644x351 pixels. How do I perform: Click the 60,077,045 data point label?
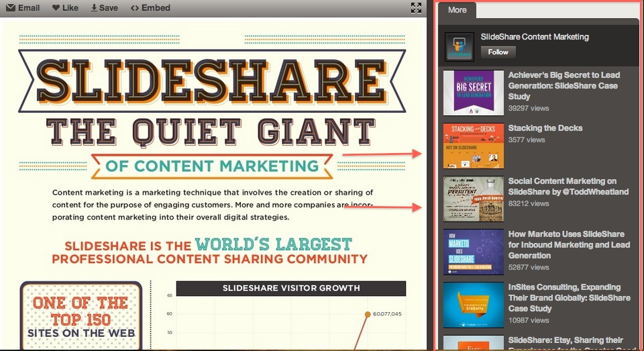coord(387,314)
